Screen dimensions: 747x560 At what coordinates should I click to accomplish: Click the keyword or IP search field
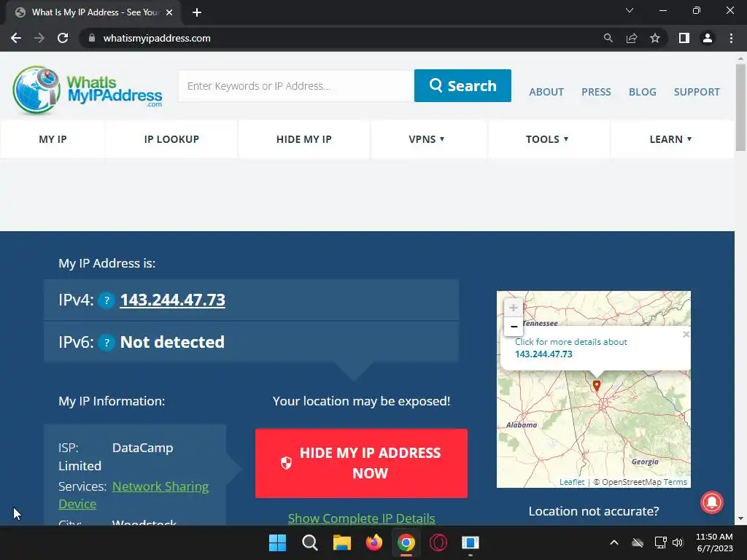[296, 86]
